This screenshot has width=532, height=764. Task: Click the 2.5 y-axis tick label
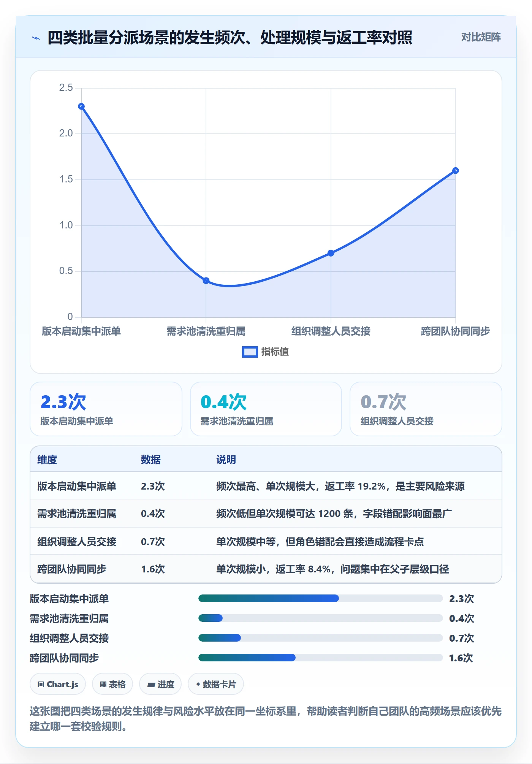pyautogui.click(x=66, y=88)
